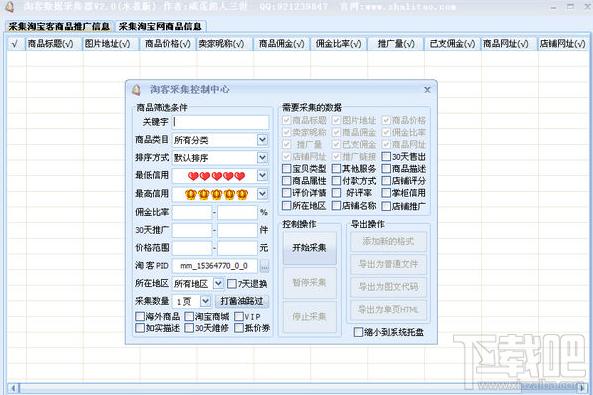Enable 所在地区 checkbox under 需要采集的数据
This screenshot has width=593, height=395.
[287, 206]
